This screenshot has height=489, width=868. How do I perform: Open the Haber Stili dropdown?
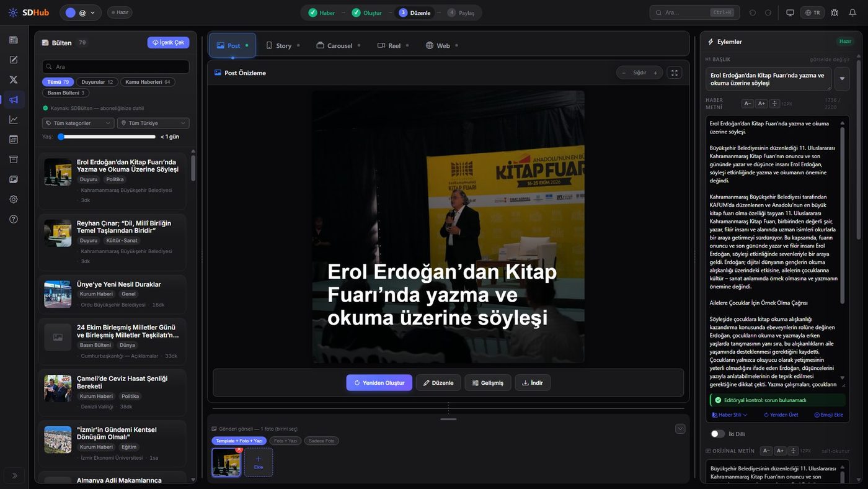click(x=730, y=415)
